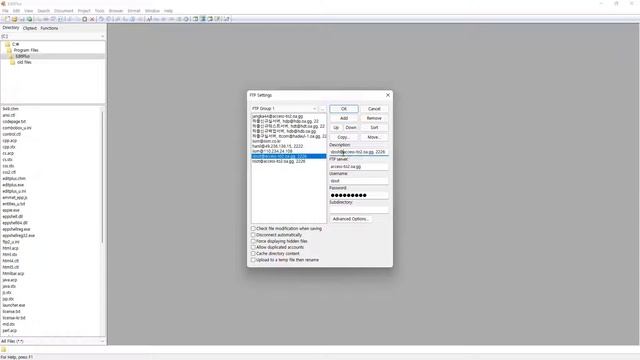Click the Copy... button
Image resolution: width=640 pixels, height=360 pixels.
pos(344,137)
